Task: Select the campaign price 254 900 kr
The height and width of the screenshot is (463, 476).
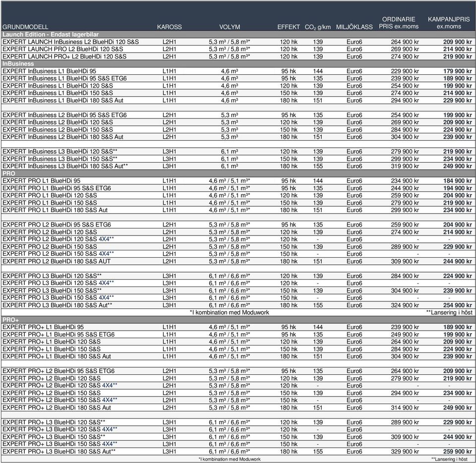Action: point(458,305)
